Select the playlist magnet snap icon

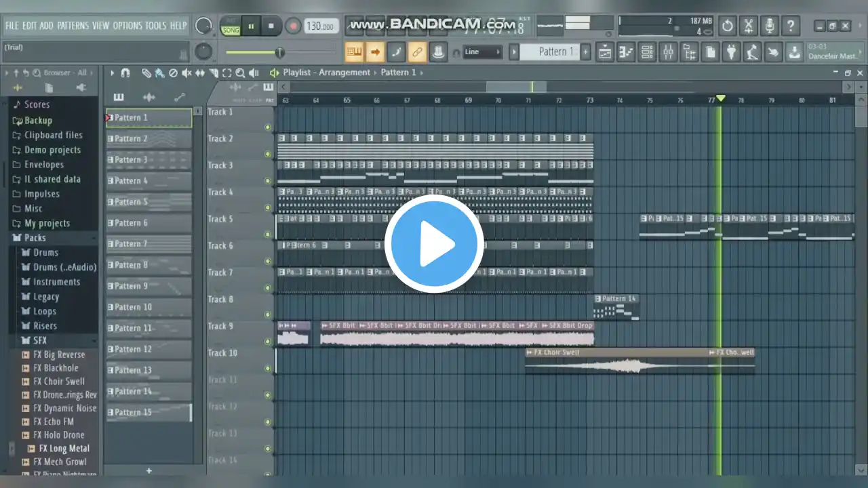tap(125, 73)
